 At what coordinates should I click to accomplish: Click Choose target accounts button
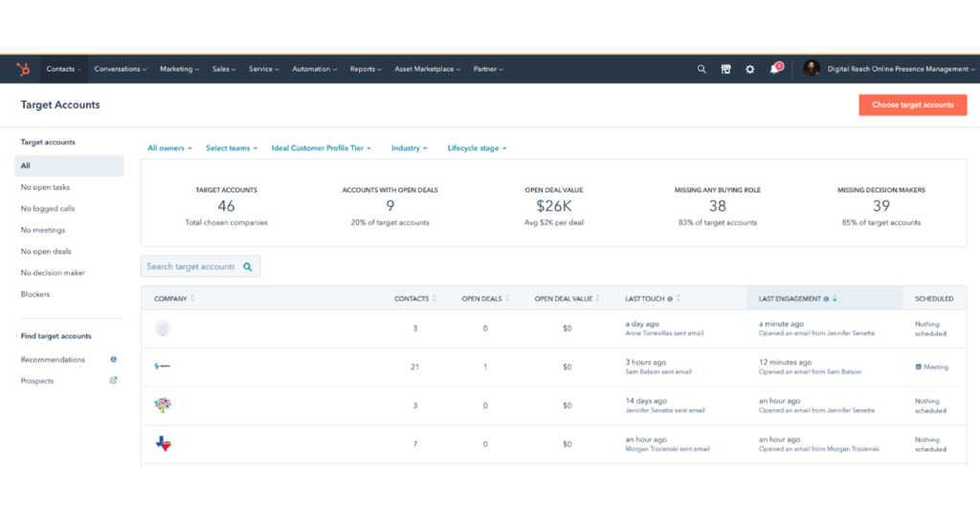point(912,105)
